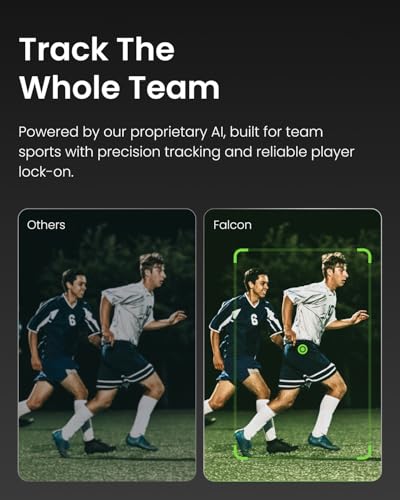
Task: Click the proprietary AI description paragraph
Action: pos(186,152)
